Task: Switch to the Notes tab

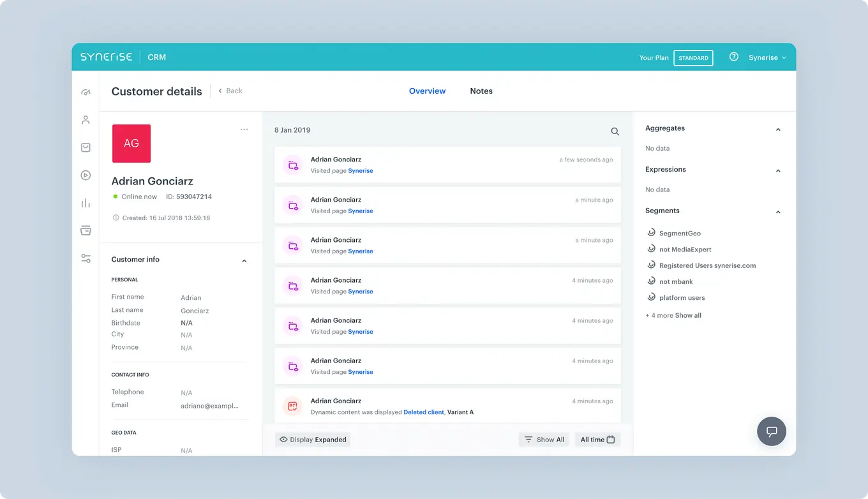Action: [x=481, y=91]
